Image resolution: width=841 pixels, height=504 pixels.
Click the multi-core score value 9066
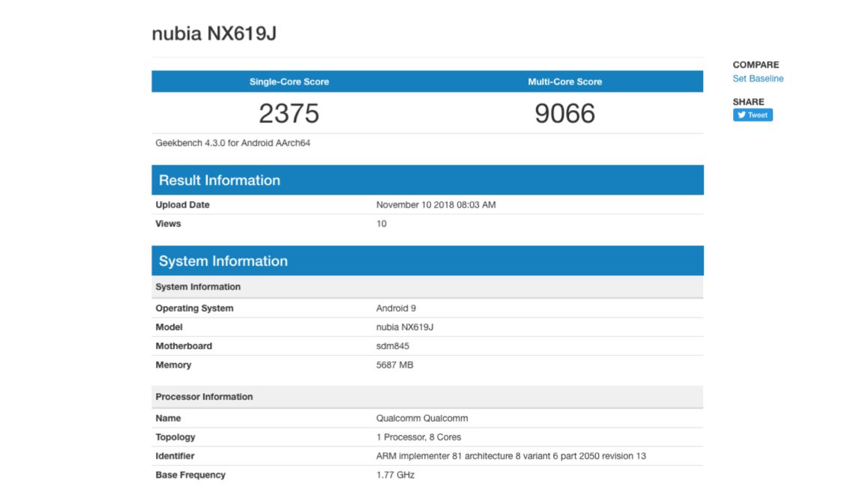click(x=564, y=114)
